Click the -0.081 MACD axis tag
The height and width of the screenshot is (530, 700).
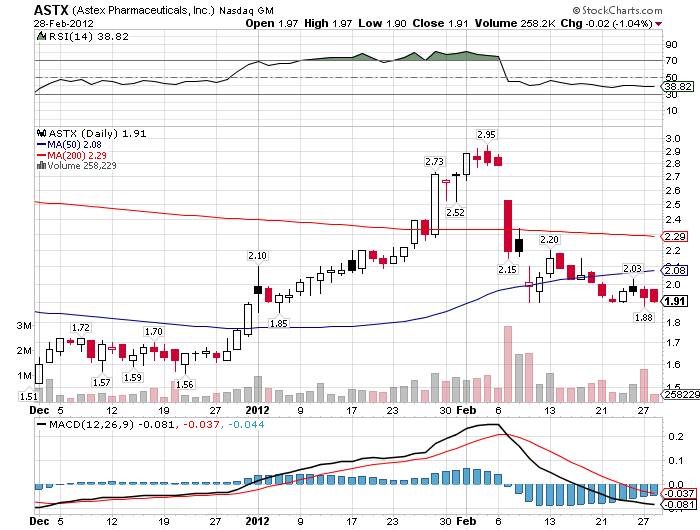click(679, 505)
